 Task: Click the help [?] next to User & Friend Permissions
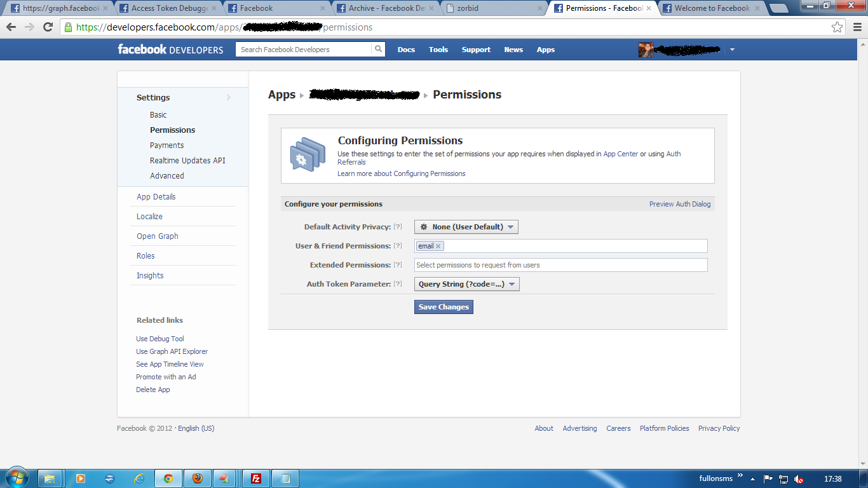pyautogui.click(x=398, y=246)
